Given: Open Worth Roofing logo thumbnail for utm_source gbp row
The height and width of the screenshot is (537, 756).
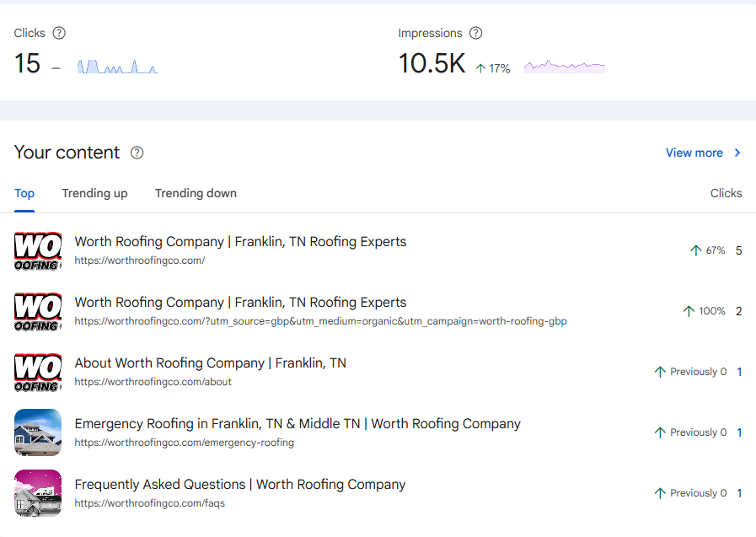Looking at the screenshot, I should tap(38, 311).
